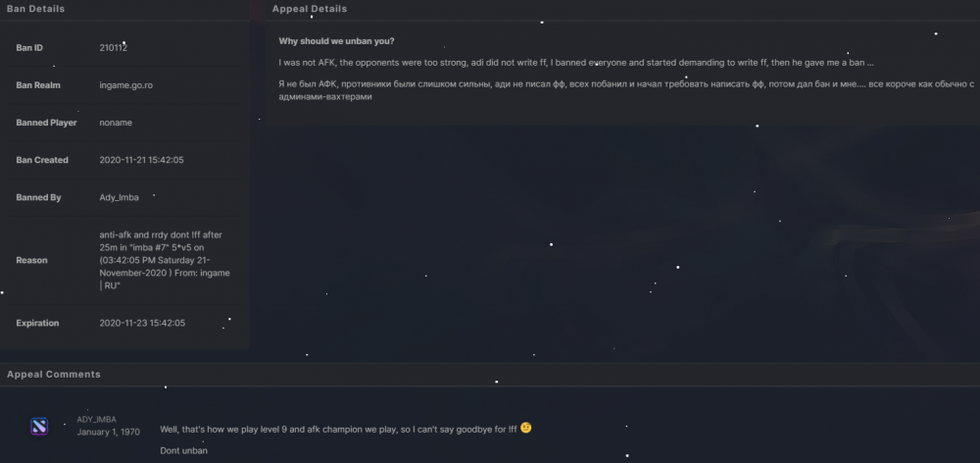The width and height of the screenshot is (980, 463).
Task: Click the 'Well, that's how we play' comment text
Action: click(338, 429)
